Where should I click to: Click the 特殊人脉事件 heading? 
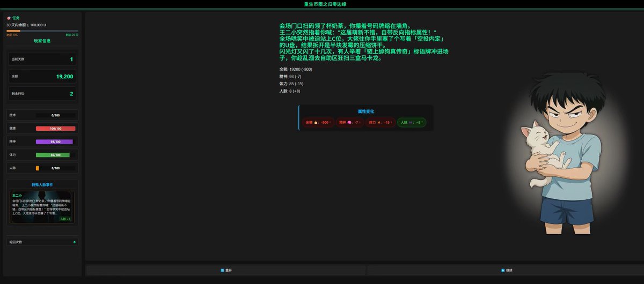click(x=42, y=184)
